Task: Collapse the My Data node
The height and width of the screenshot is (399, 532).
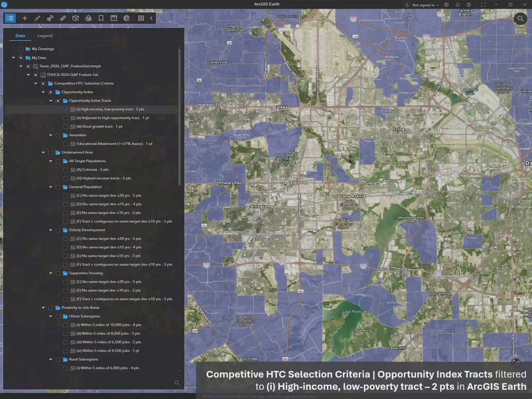Action: coord(14,58)
